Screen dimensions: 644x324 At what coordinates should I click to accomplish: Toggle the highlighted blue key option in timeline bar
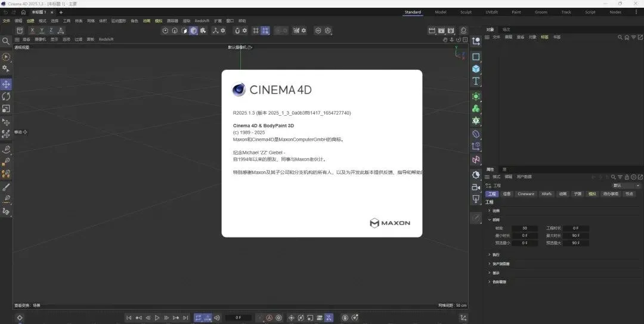(329, 318)
